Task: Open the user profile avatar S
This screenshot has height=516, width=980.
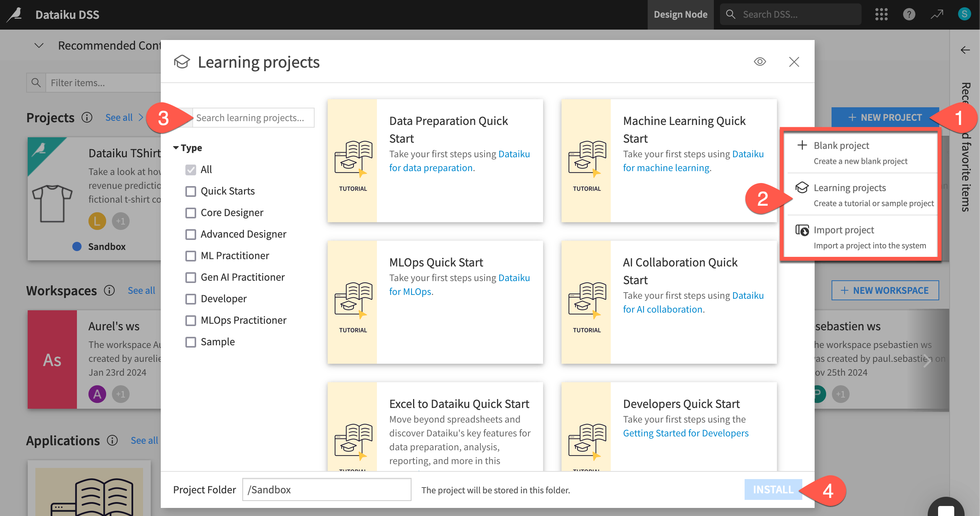Action: click(x=964, y=14)
